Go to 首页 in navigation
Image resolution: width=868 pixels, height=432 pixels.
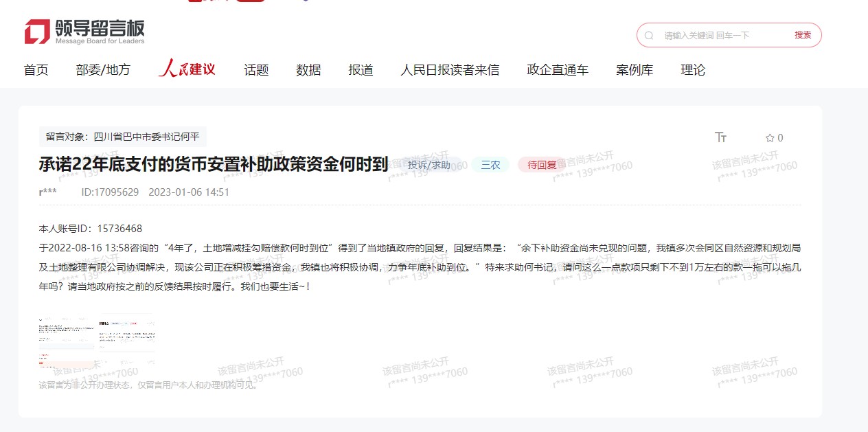pyautogui.click(x=36, y=70)
